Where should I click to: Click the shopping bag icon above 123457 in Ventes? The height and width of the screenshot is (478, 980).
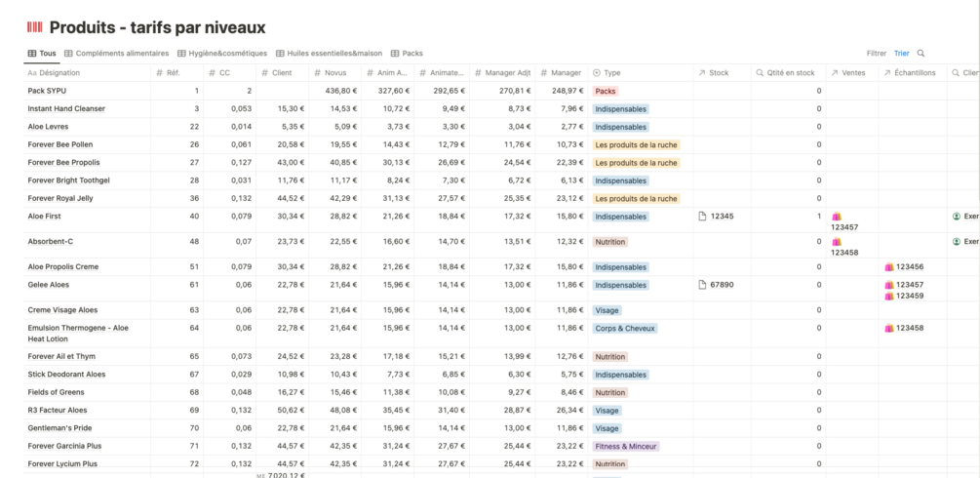coord(836,216)
